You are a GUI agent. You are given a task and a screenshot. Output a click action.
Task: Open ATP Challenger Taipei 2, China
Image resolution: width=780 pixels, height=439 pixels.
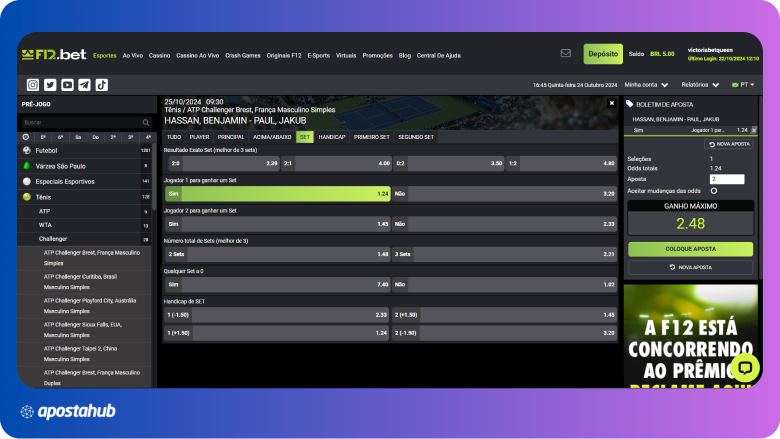click(85, 353)
